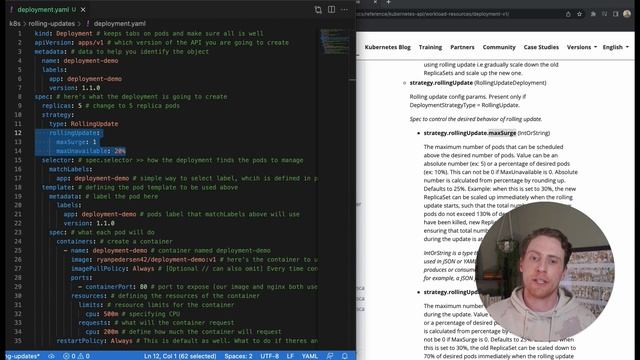The height and width of the screenshot is (360, 640).
Task: Toggle the browser side panel icon
Action: 616,14
